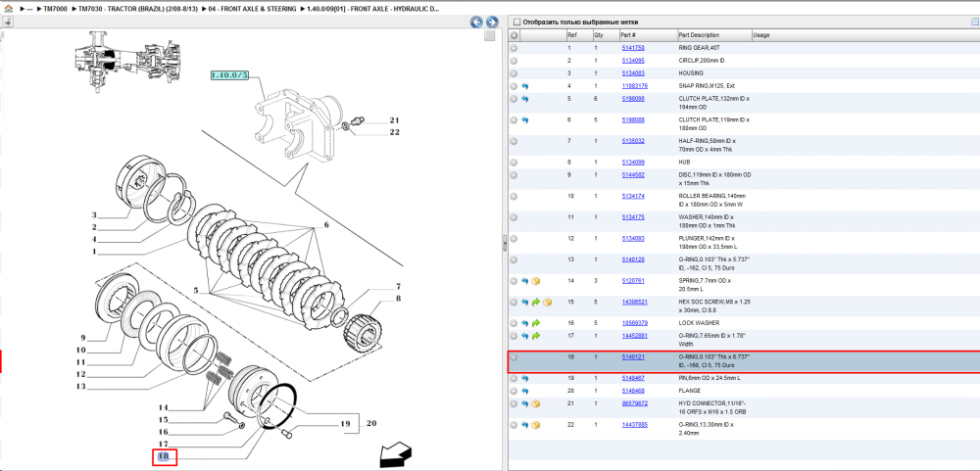Click the blue arrow on CLUTCH PLATE 119mm row
The image size is (980, 471).
(x=525, y=119)
